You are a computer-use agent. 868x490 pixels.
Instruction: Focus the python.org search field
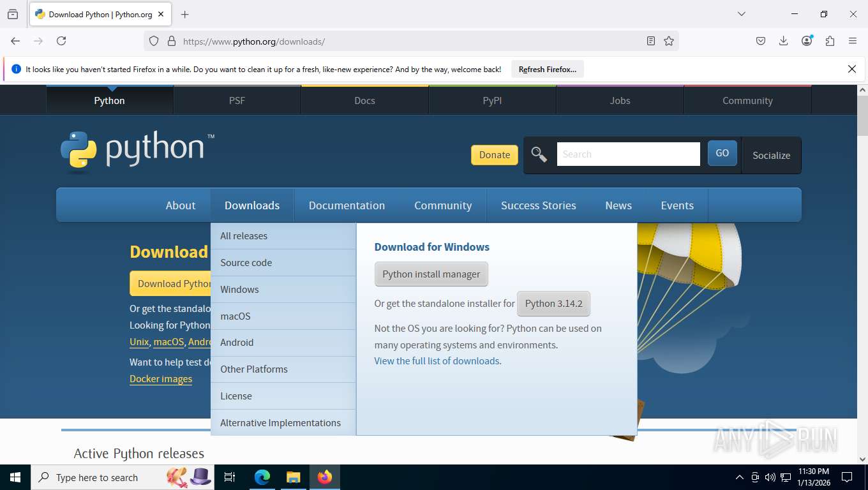[629, 154]
